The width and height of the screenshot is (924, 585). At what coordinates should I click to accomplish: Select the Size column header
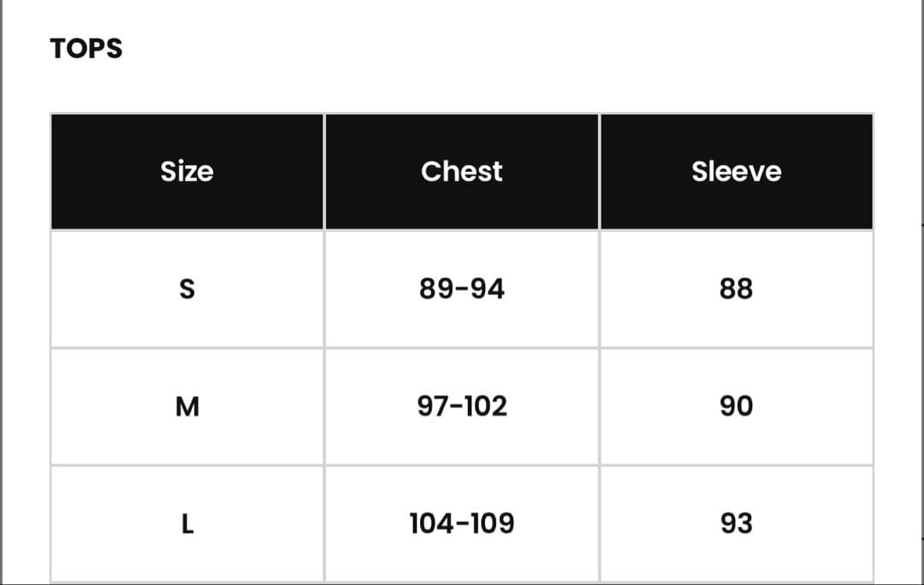(187, 171)
